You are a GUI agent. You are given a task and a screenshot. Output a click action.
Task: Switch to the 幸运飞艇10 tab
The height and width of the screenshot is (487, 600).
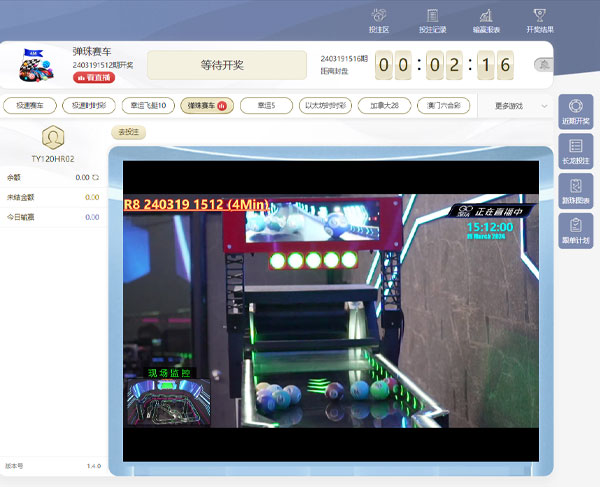148,105
